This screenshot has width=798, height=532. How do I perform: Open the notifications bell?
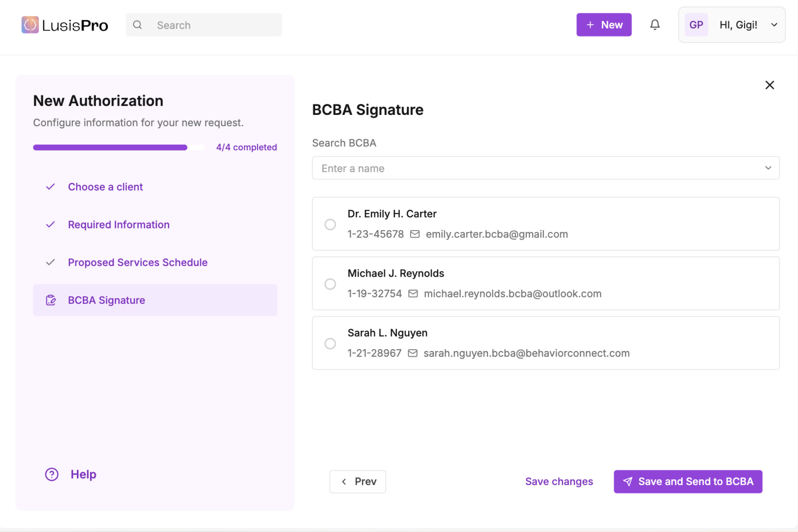[655, 25]
